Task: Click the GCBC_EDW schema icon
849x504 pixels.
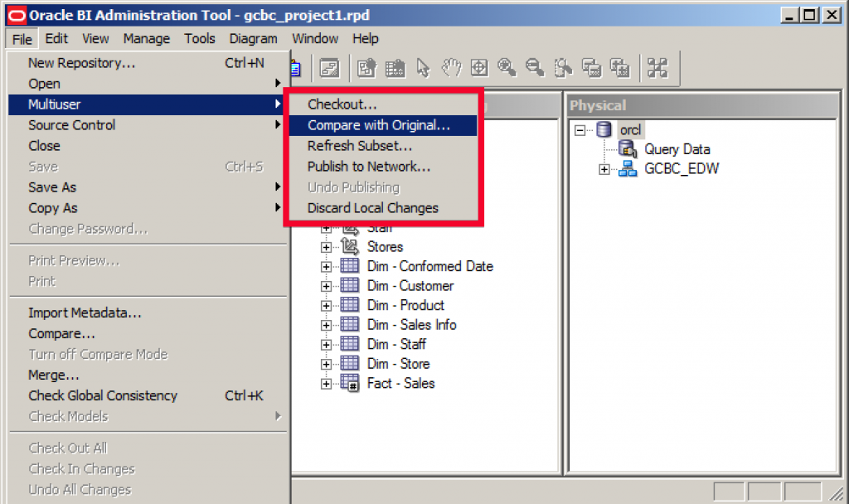Action: (628, 168)
